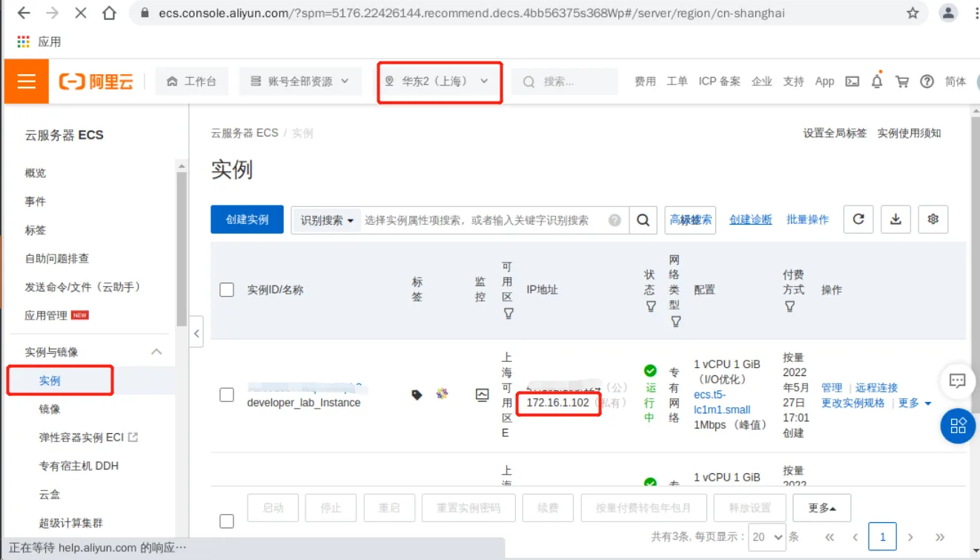
Task: Filter by status (状态) funnel icon
Action: (651, 306)
